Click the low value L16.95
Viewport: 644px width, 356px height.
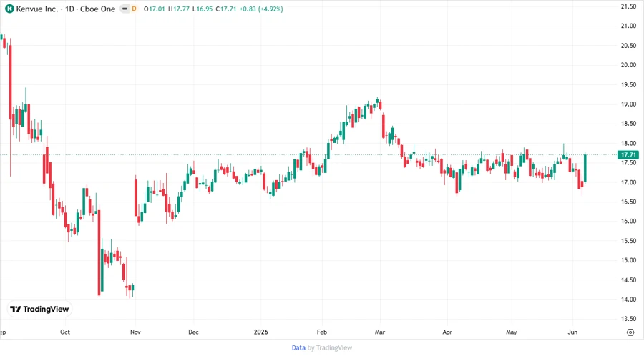[203, 9]
